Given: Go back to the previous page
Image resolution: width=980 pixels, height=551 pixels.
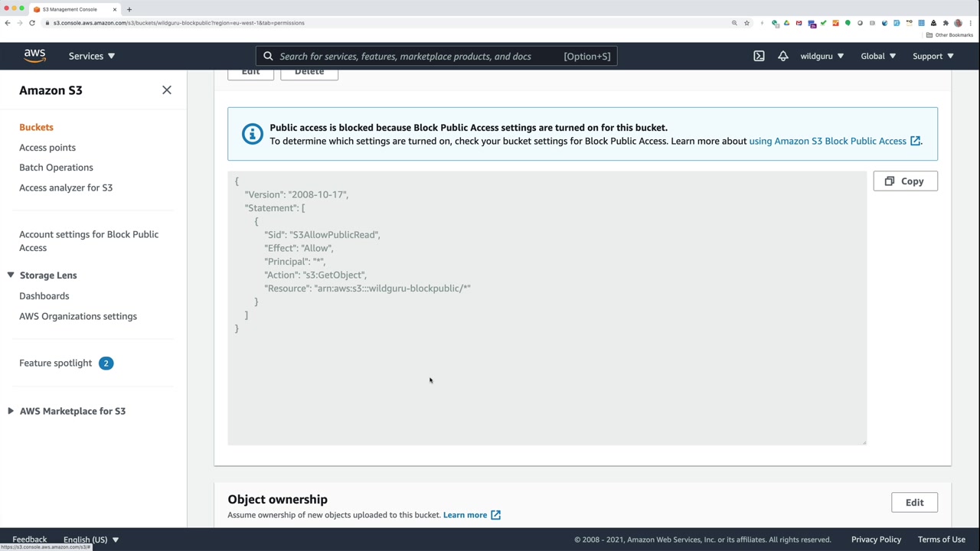Looking at the screenshot, I should [8, 23].
